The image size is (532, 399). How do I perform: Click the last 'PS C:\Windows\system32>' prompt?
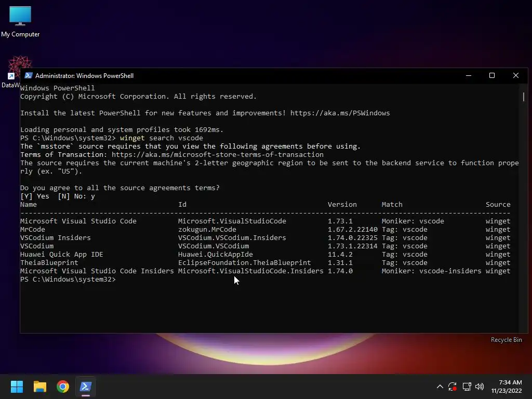pyautogui.click(x=68, y=279)
